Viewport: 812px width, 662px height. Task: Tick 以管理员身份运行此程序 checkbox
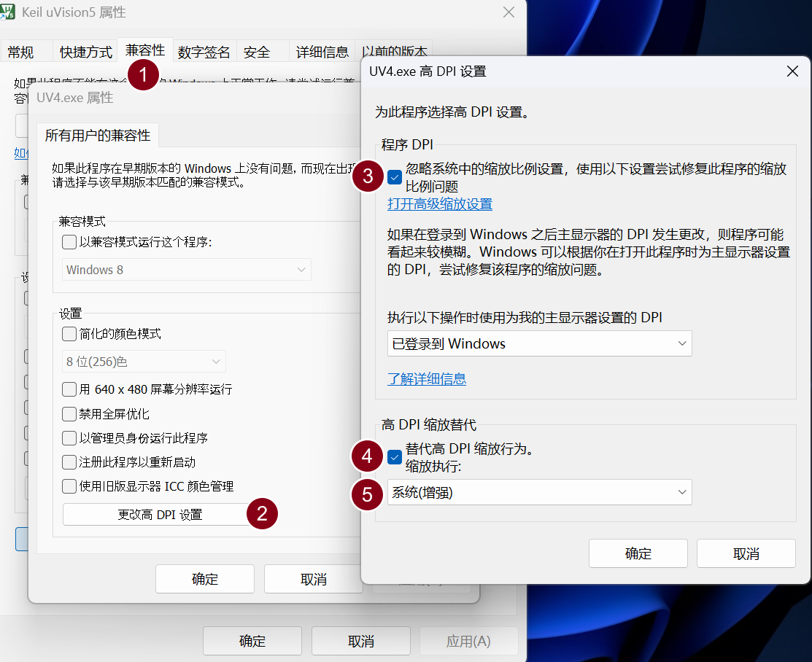[69, 438]
